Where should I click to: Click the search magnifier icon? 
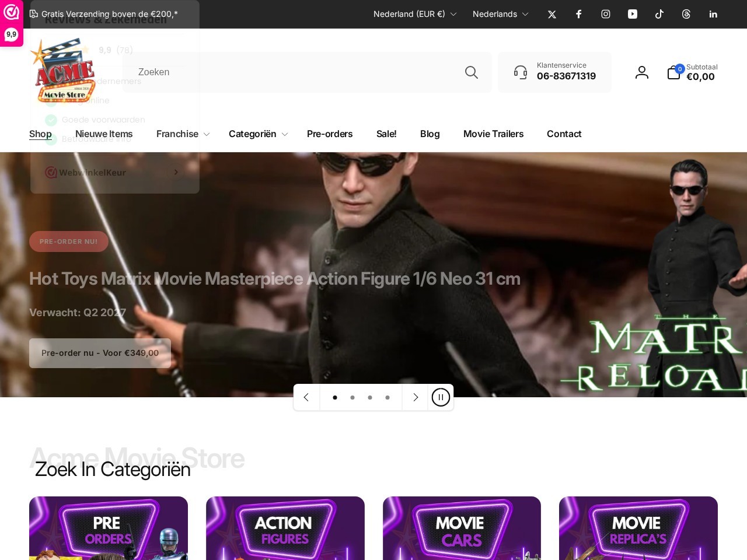tap(472, 72)
